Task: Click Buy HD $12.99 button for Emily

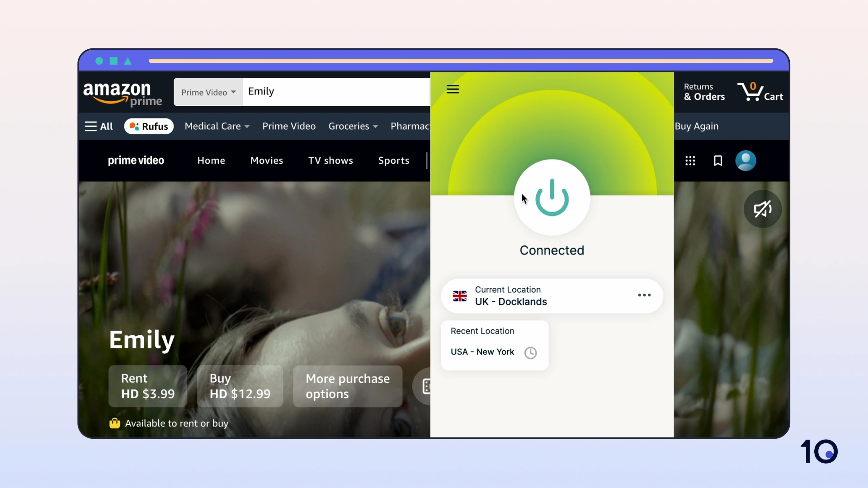Action: [240, 385]
